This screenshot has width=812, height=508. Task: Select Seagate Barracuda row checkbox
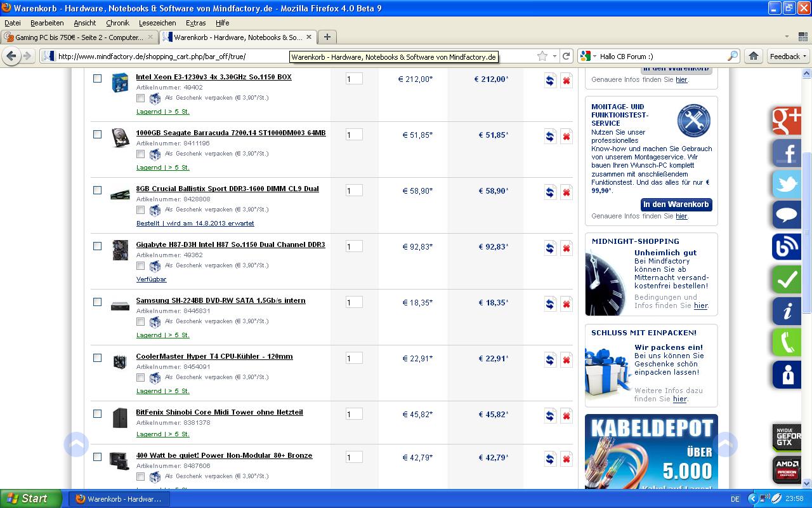coord(97,134)
